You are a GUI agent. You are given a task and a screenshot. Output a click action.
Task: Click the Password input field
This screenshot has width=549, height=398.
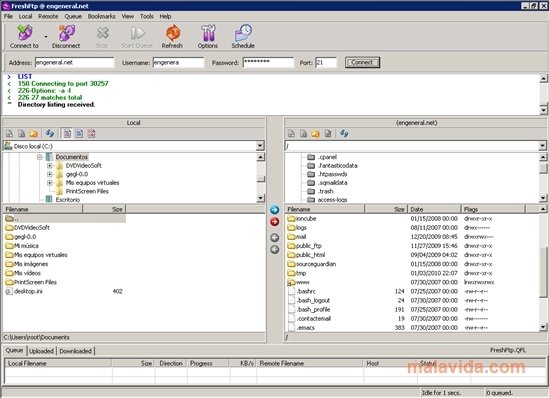tap(268, 63)
